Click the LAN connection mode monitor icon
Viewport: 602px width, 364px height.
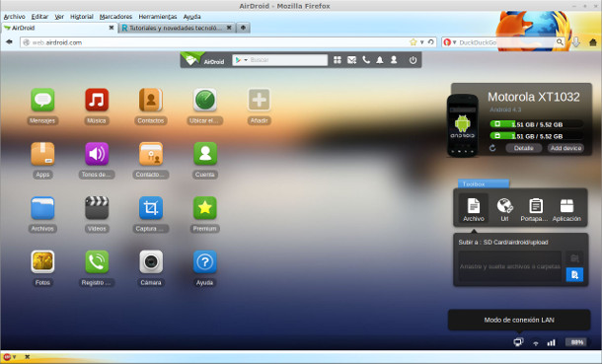518,342
